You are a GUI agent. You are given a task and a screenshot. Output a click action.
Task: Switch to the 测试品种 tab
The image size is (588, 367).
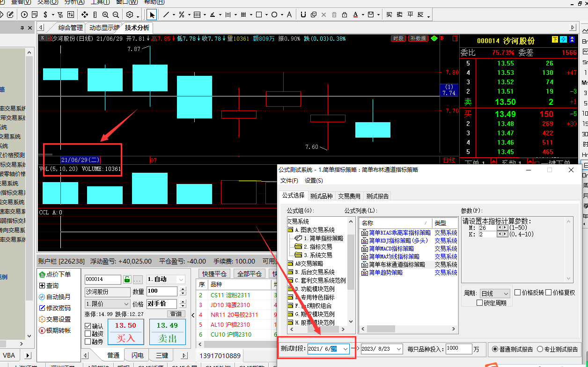pos(321,196)
